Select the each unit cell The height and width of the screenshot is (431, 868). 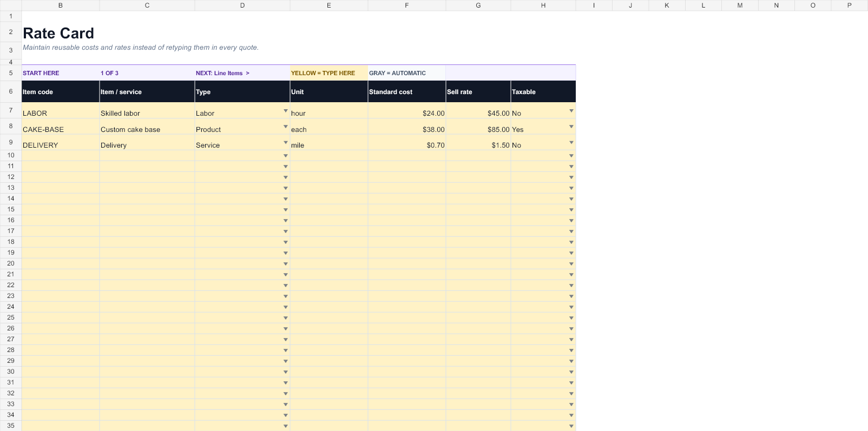[x=329, y=127]
